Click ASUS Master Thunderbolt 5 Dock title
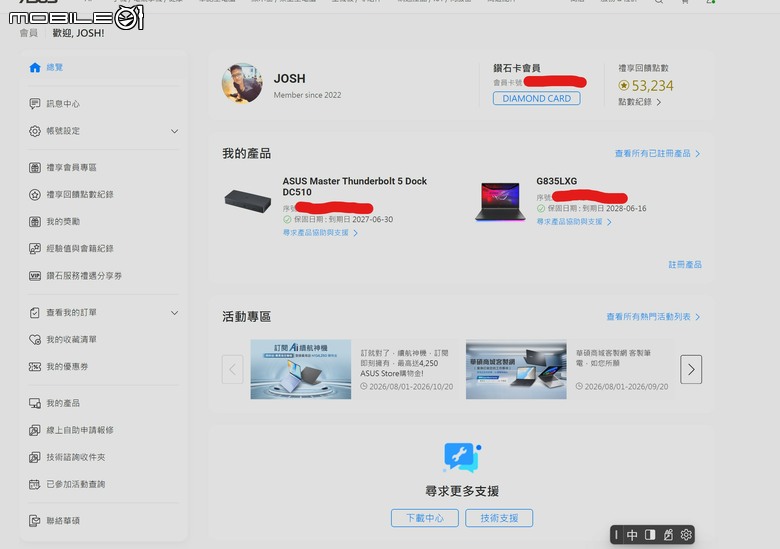Image resolution: width=780 pixels, height=549 pixels. (355, 186)
